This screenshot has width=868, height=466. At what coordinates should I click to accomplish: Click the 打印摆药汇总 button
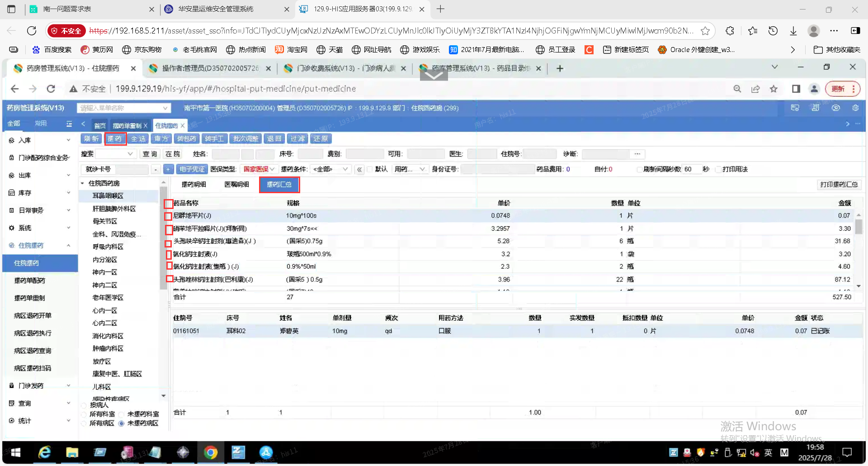(839, 184)
